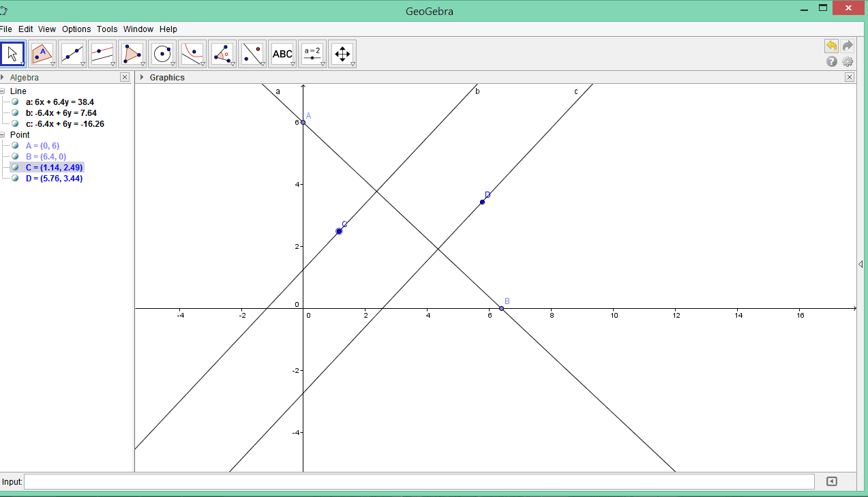Image resolution: width=868 pixels, height=497 pixels.
Task: Select the New Point tool
Action: click(x=43, y=54)
